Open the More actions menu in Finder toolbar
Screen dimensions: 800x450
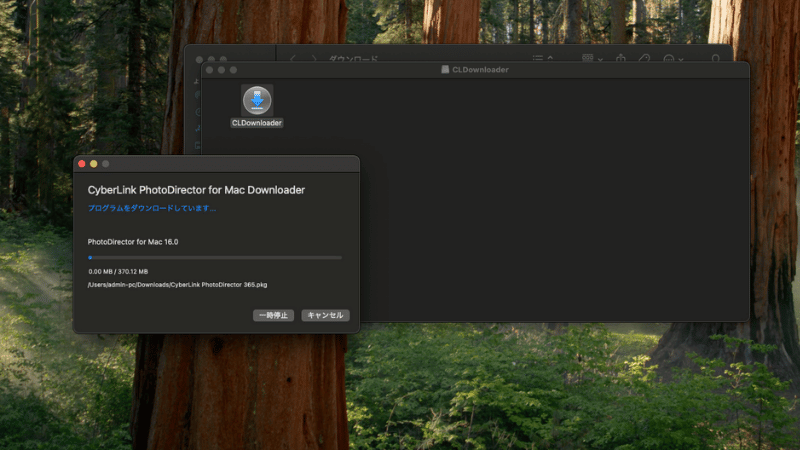tap(673, 59)
